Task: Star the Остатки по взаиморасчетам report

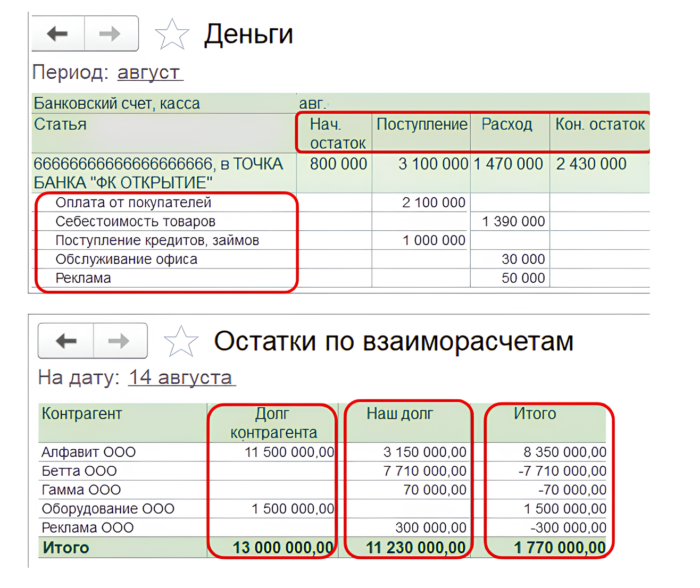Action: coord(181,341)
